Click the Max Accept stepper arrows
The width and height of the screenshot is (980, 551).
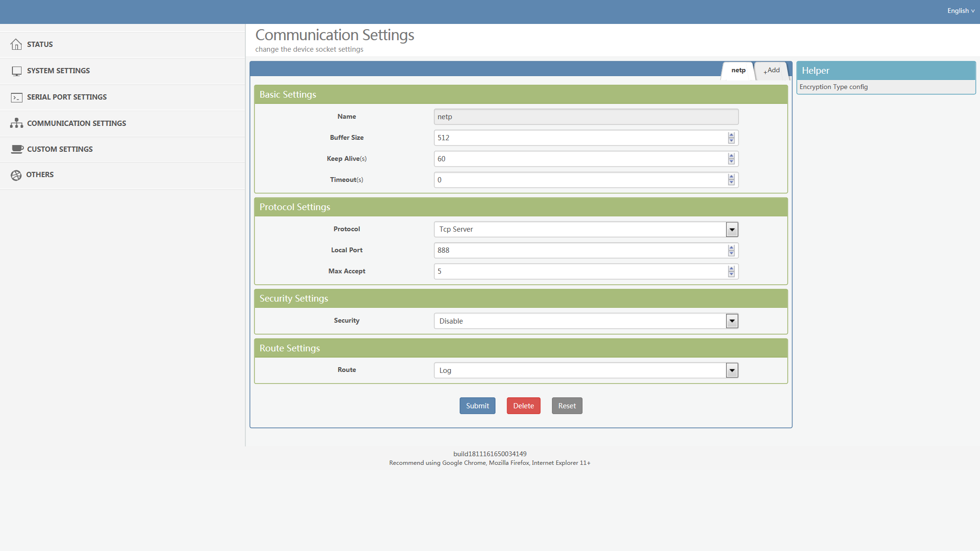tap(731, 271)
